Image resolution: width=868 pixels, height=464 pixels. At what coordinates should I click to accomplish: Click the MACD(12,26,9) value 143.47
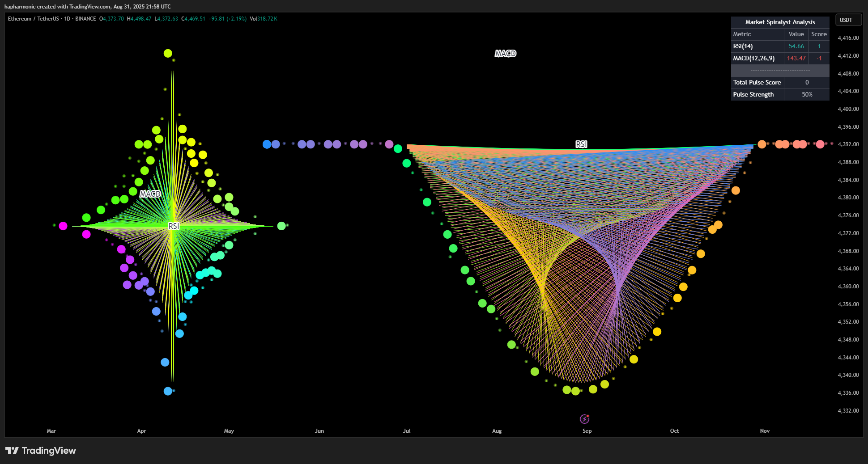pos(796,58)
